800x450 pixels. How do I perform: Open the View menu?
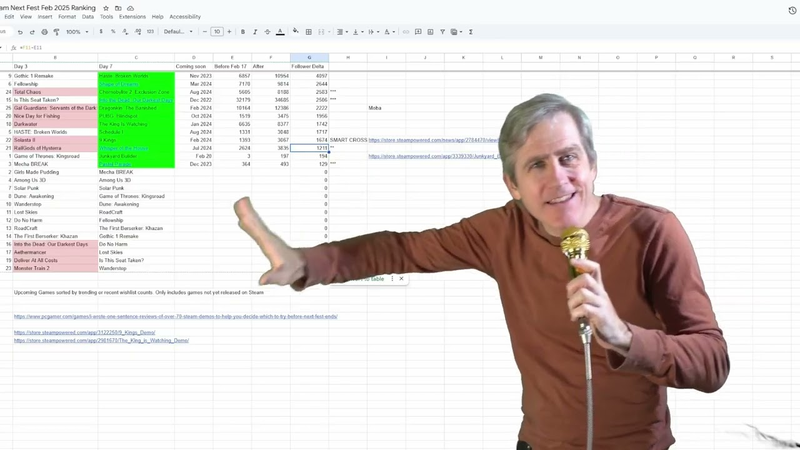[x=26, y=17]
